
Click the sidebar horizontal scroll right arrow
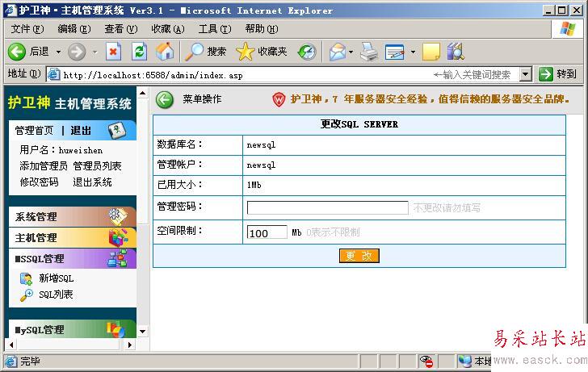pos(130,345)
